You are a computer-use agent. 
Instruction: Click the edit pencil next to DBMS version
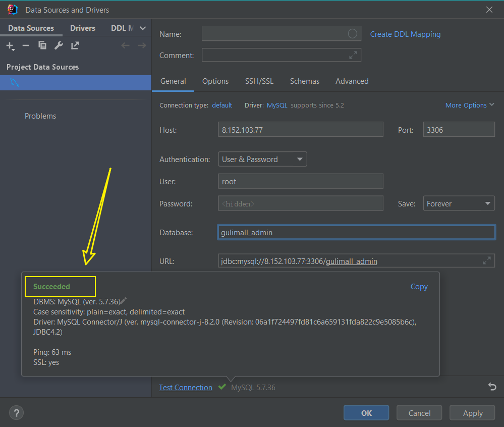coord(124,301)
